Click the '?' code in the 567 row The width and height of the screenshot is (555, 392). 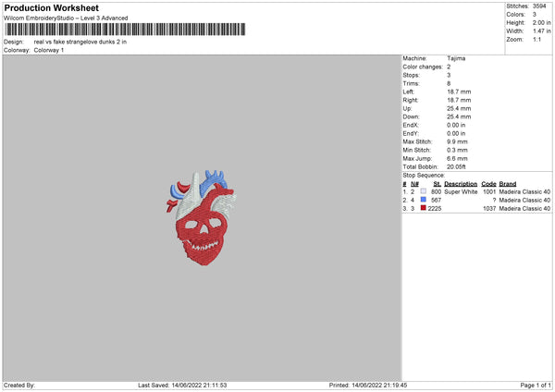(x=494, y=201)
